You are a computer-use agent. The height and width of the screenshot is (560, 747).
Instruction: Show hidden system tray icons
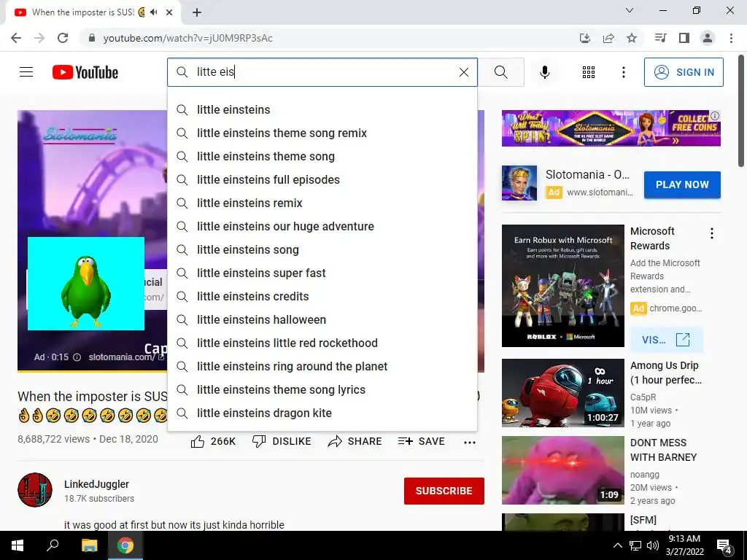click(617, 545)
